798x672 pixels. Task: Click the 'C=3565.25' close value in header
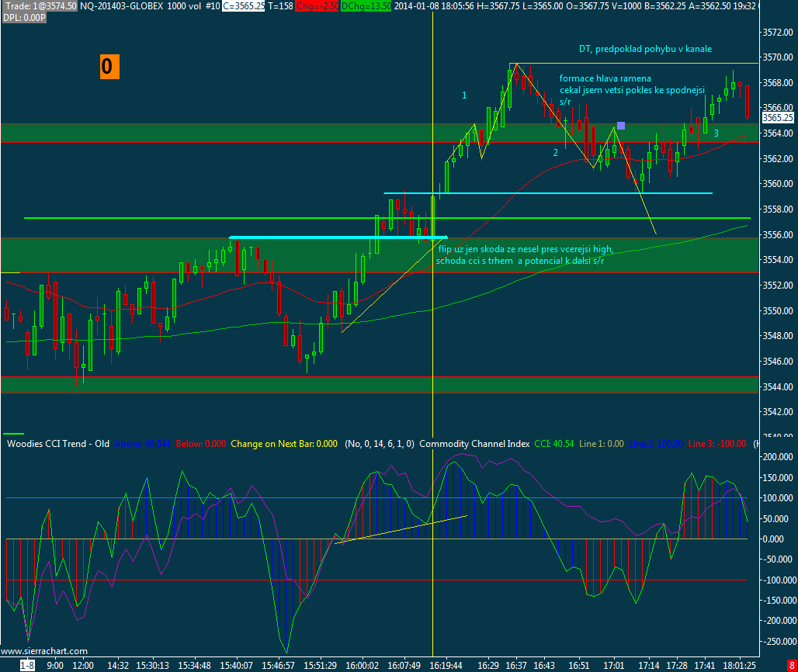click(x=244, y=6)
